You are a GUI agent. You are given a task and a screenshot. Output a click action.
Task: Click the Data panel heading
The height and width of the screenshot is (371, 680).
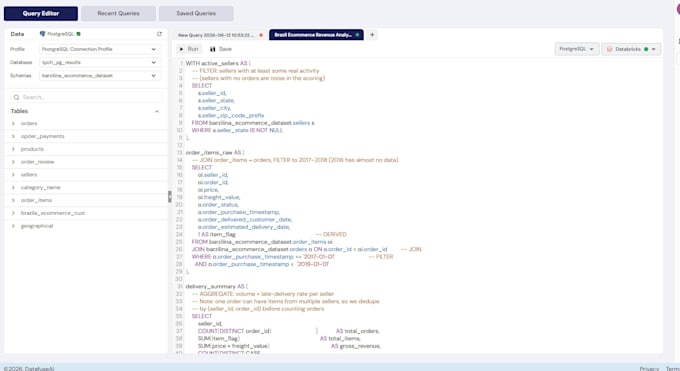(17, 34)
